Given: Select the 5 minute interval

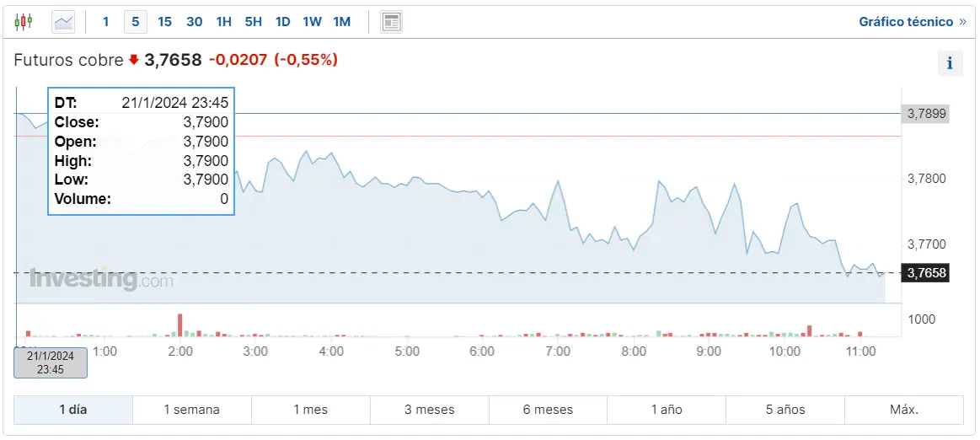Looking at the screenshot, I should (x=135, y=22).
